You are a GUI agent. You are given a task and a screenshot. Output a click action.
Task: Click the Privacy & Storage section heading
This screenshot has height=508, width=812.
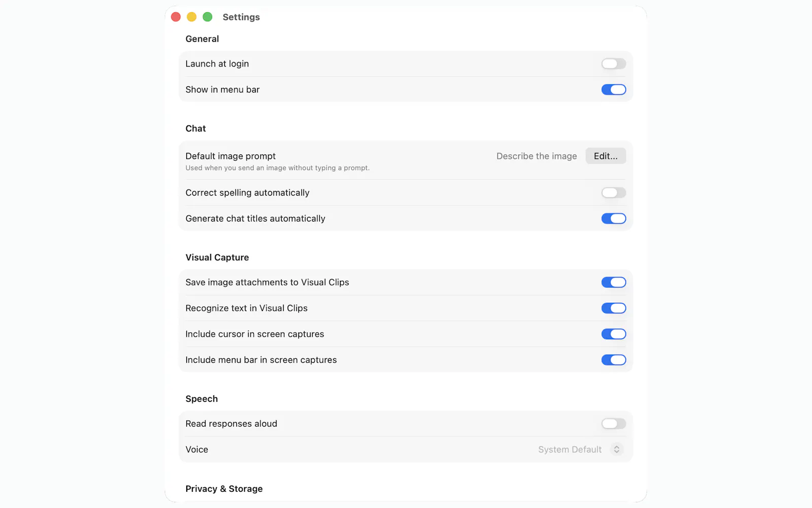pyautogui.click(x=224, y=489)
